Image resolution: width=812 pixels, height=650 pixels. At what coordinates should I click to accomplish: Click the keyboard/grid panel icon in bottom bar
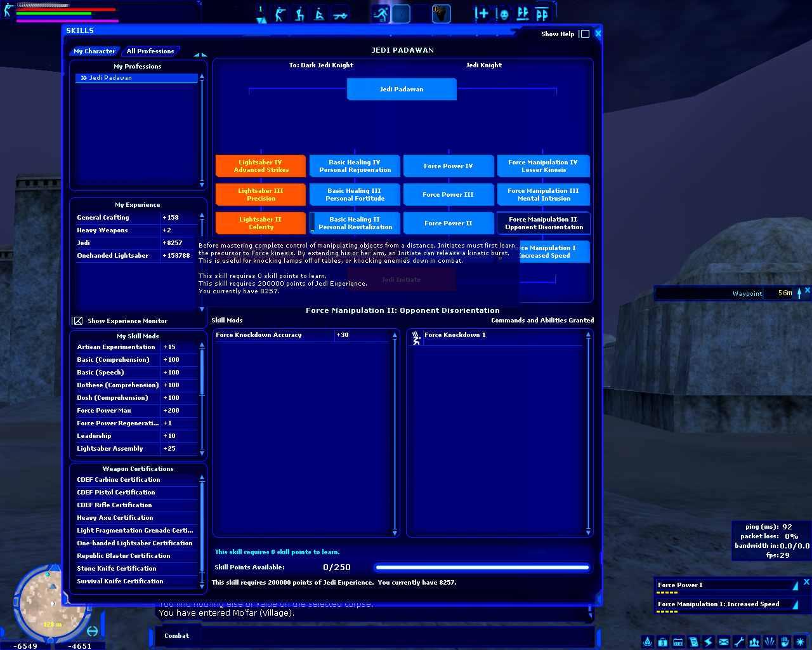point(678,642)
